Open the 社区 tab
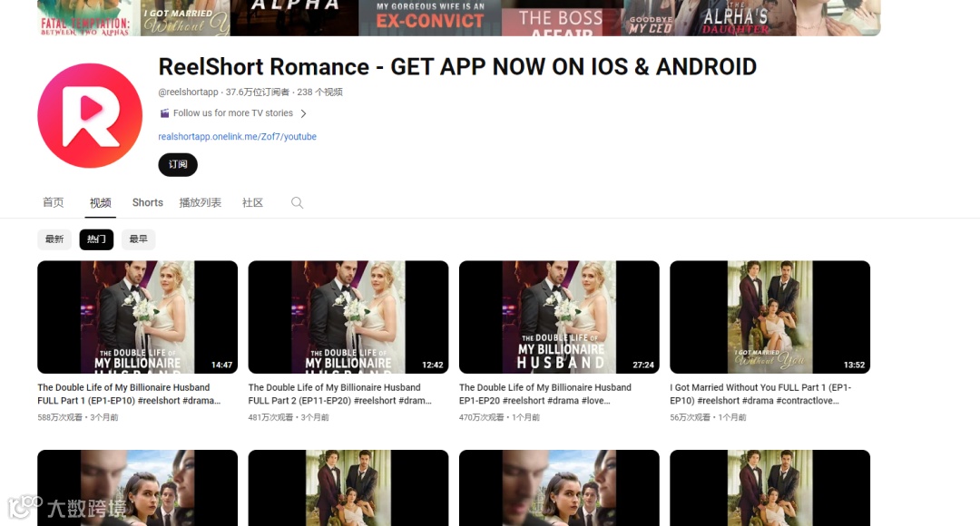The height and width of the screenshot is (526, 980). [252, 202]
